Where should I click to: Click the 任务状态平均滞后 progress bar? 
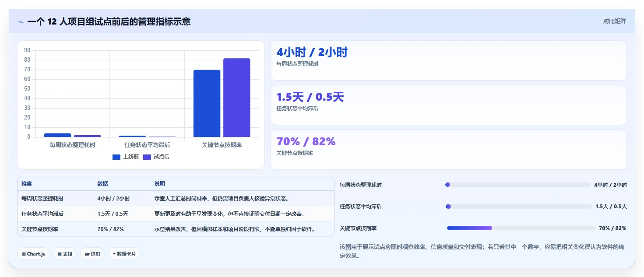[x=518, y=206]
